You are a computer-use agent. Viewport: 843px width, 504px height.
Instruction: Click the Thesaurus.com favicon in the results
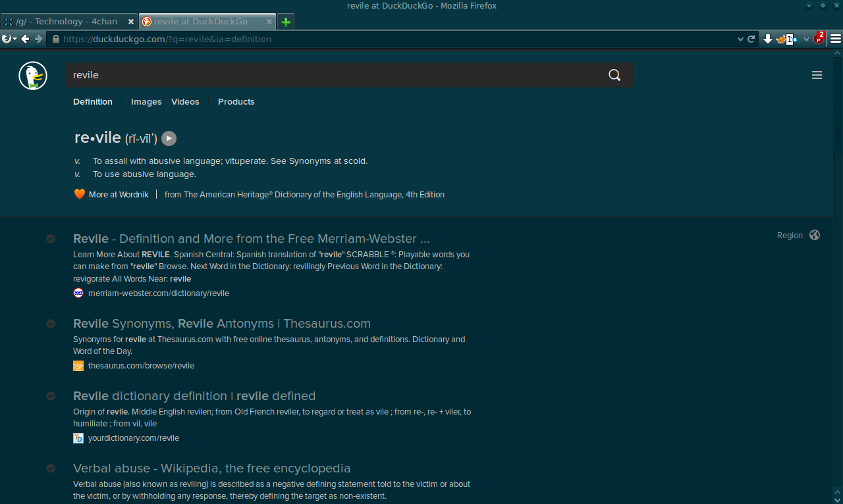(78, 365)
